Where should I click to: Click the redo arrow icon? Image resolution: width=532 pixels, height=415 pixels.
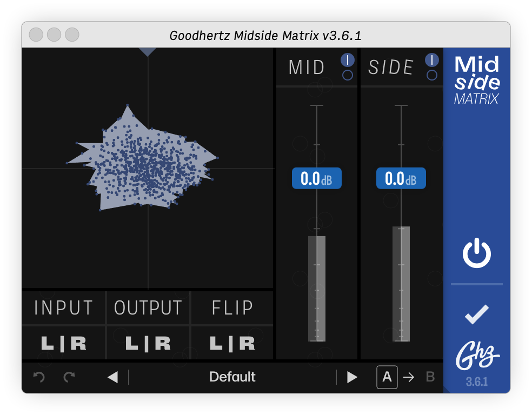tap(70, 377)
